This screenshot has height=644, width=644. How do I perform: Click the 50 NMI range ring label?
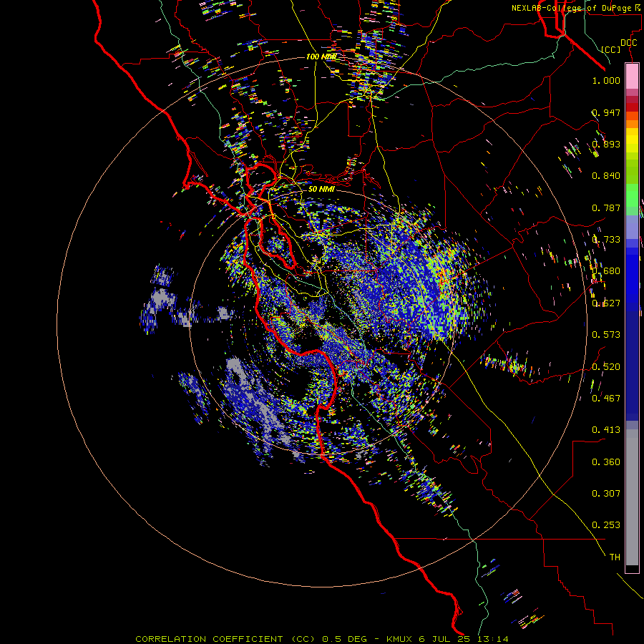coord(321,189)
